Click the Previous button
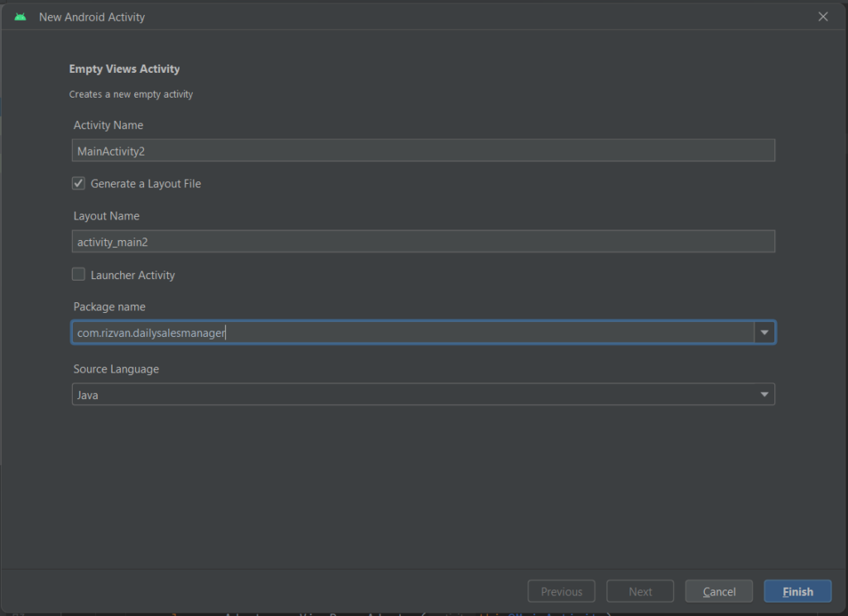Image resolution: width=848 pixels, height=616 pixels. (x=561, y=591)
